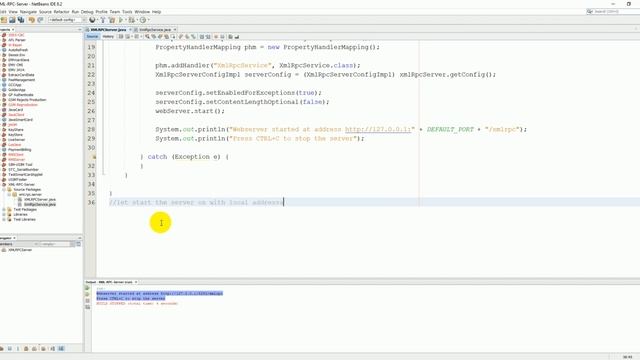Screen dimensions: 640x360
Task: Click the Debug Project toolbar icon
Action: pyautogui.click(x=131, y=20)
